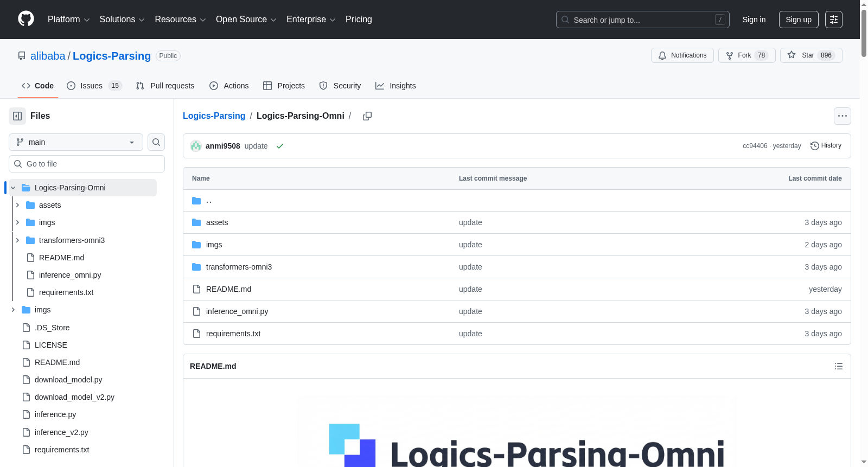Expand the assets folder in the tree
This screenshot has width=868, height=467.
17,205
